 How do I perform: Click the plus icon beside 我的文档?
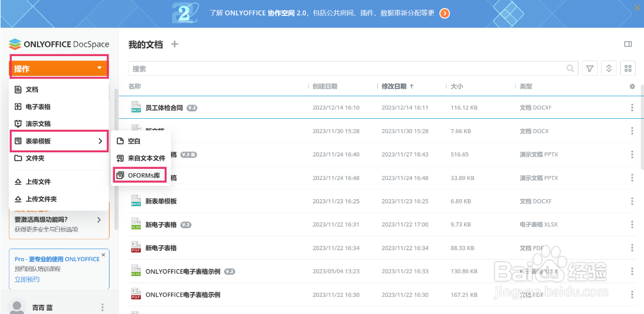174,45
